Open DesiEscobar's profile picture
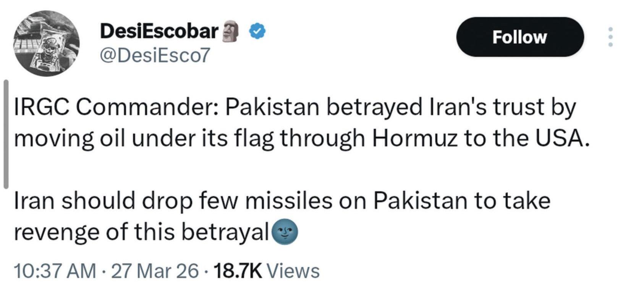644x294 pixels. (x=47, y=43)
